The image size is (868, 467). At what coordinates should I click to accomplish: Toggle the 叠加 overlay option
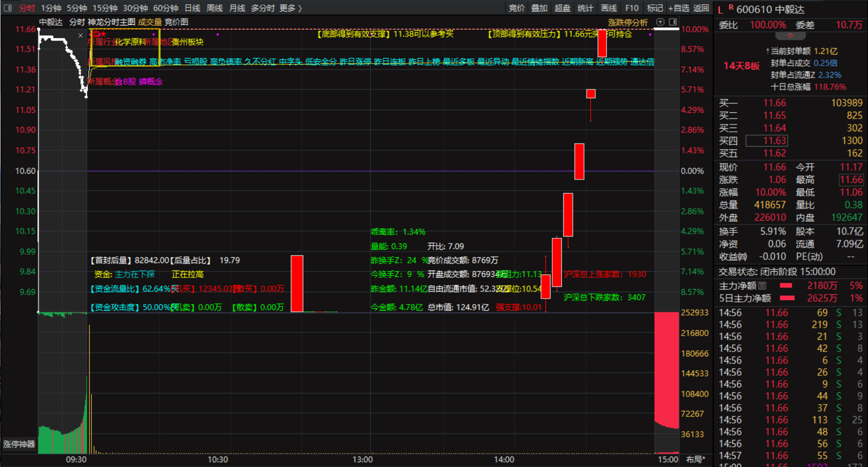pos(539,8)
